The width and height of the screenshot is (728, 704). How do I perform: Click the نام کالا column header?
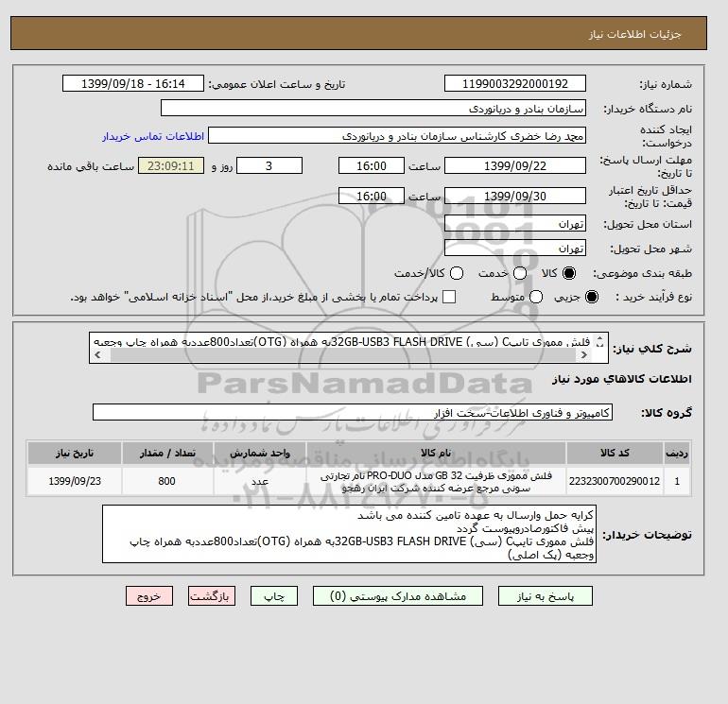pos(436,453)
